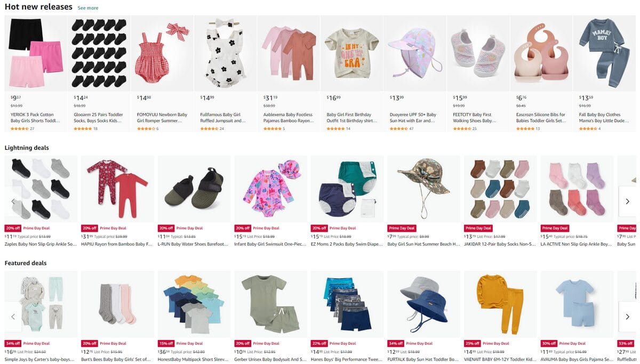The width and height of the screenshot is (640, 364).
Task: Open star rating of YERIOK cotton shorts
Action: tap(19, 128)
